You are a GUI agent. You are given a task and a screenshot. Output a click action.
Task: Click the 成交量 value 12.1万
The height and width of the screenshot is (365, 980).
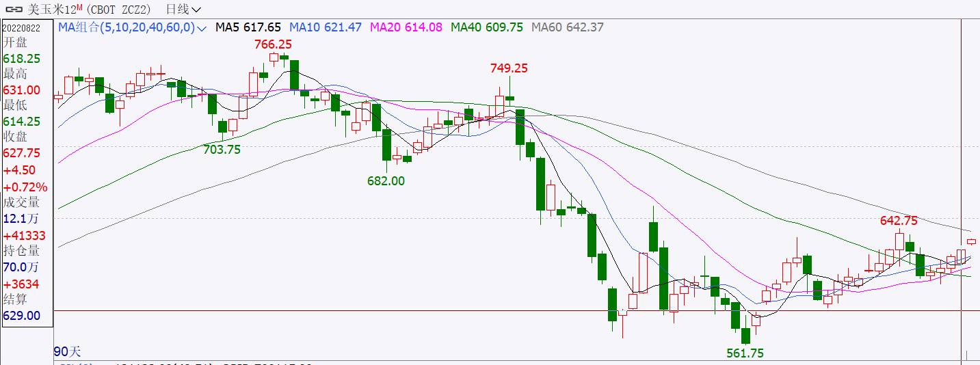click(21, 219)
